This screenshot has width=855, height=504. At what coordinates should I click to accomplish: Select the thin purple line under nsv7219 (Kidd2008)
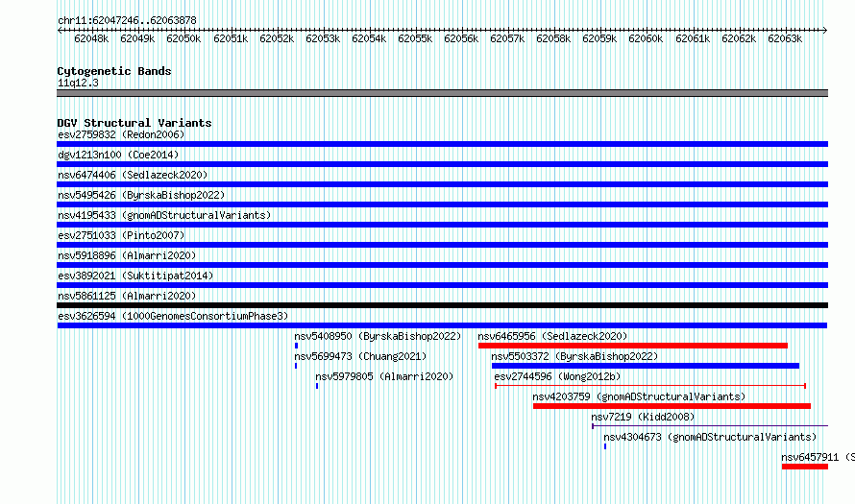click(x=710, y=426)
